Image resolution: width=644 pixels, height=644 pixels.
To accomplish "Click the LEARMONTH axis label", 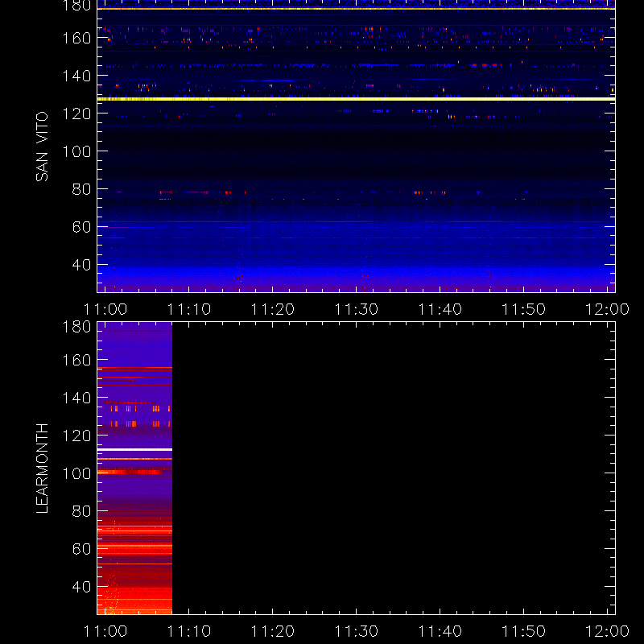I will coord(42,469).
